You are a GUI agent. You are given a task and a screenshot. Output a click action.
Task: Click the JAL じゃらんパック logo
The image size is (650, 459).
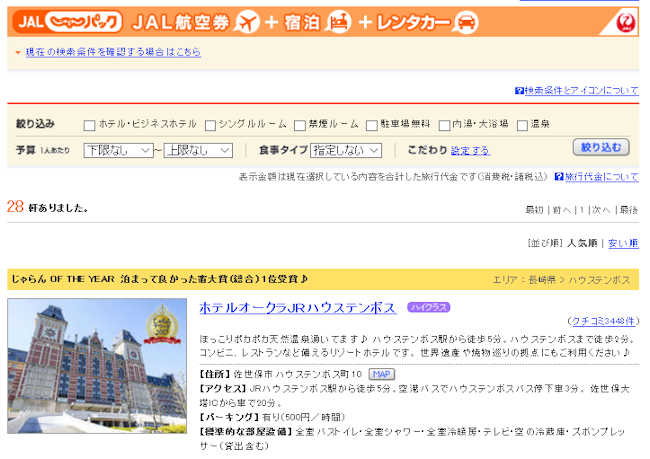(x=70, y=22)
